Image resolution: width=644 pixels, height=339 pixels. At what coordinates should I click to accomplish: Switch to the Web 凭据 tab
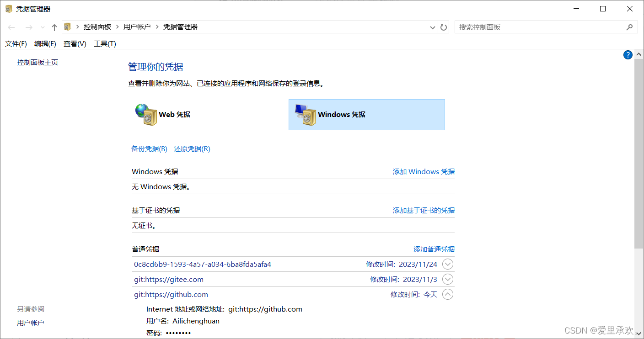click(175, 115)
